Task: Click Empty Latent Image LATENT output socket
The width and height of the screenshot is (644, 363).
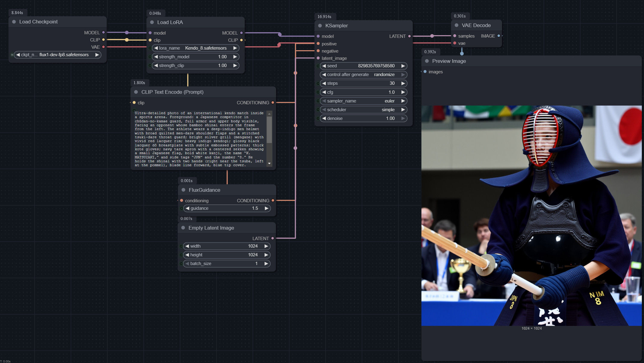Action: (x=273, y=238)
